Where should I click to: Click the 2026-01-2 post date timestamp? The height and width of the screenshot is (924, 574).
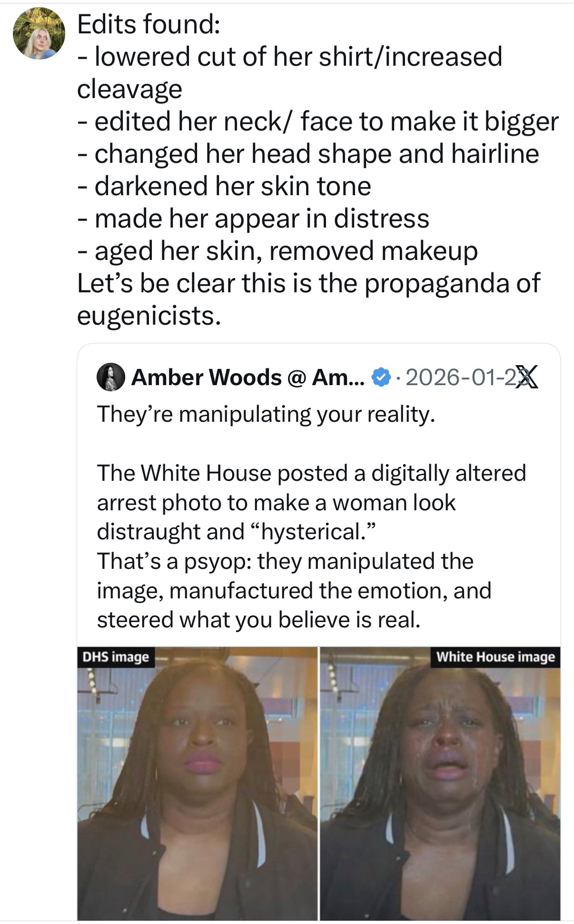pyautogui.click(x=461, y=378)
